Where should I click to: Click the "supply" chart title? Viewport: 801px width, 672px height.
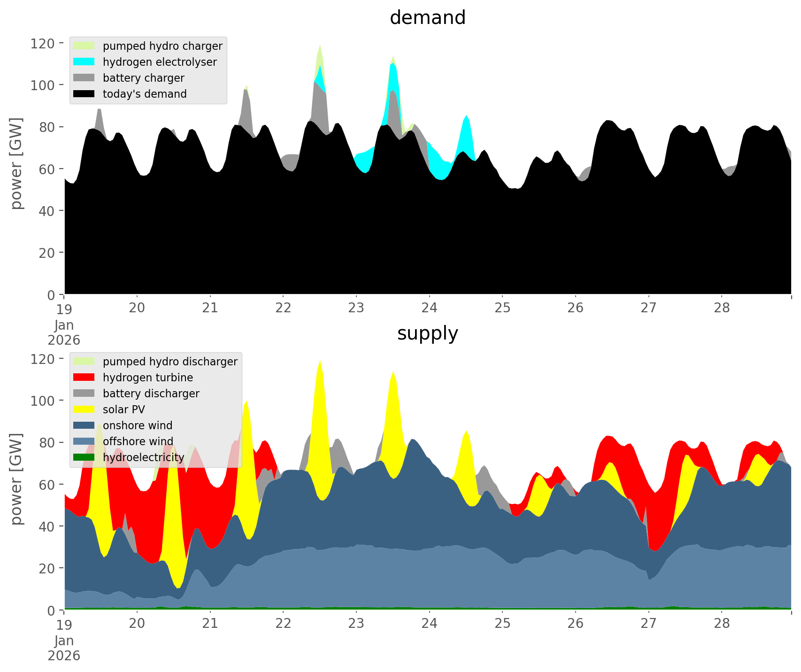[x=427, y=333]
